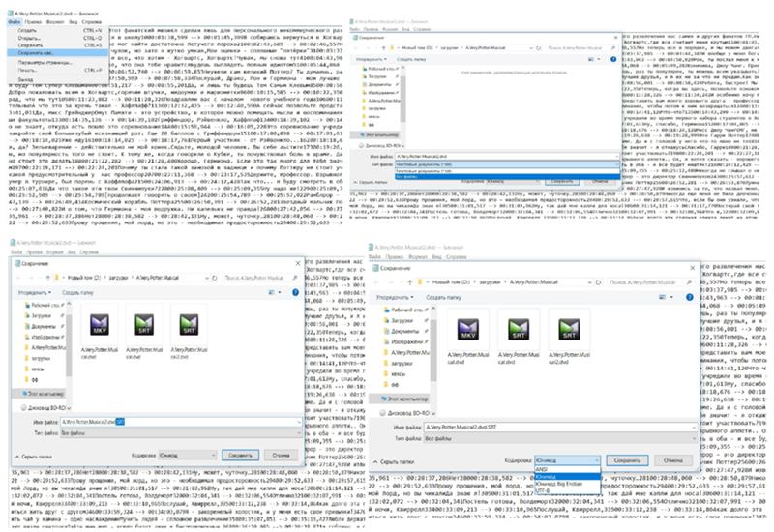Open Файл menu in window with open menu
Image resolution: width=774 pixels, height=532 pixels.
tap(15, 22)
